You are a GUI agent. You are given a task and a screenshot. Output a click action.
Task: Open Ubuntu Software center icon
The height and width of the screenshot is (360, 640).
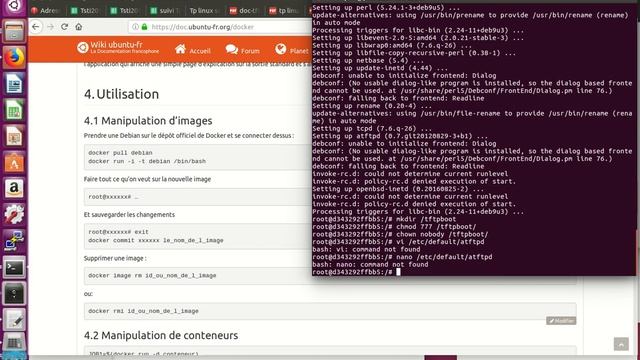click(x=14, y=162)
